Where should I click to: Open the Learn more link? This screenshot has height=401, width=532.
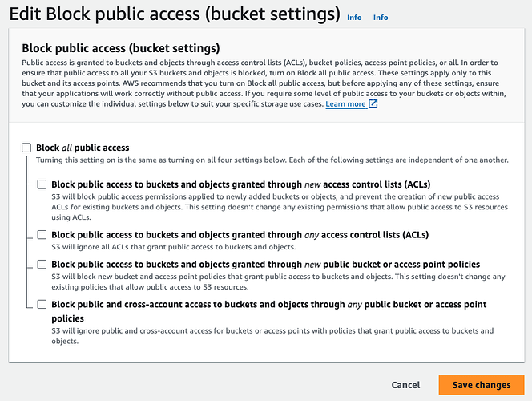(x=345, y=104)
